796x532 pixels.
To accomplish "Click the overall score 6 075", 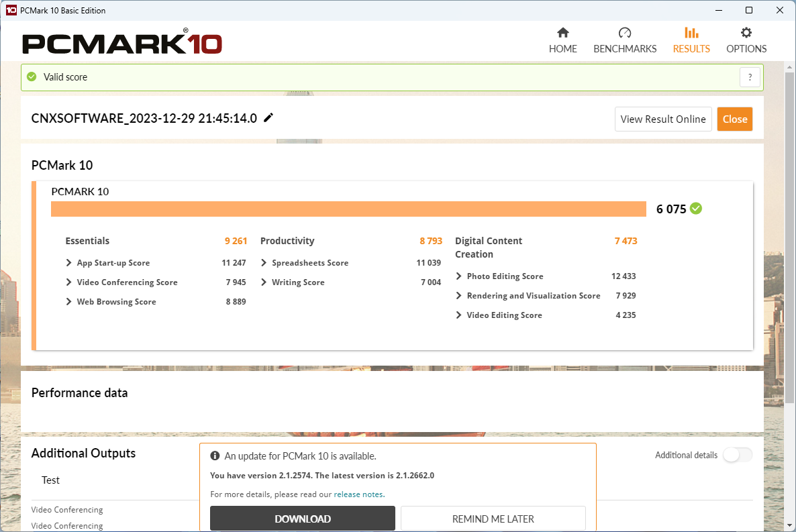I will [671, 209].
